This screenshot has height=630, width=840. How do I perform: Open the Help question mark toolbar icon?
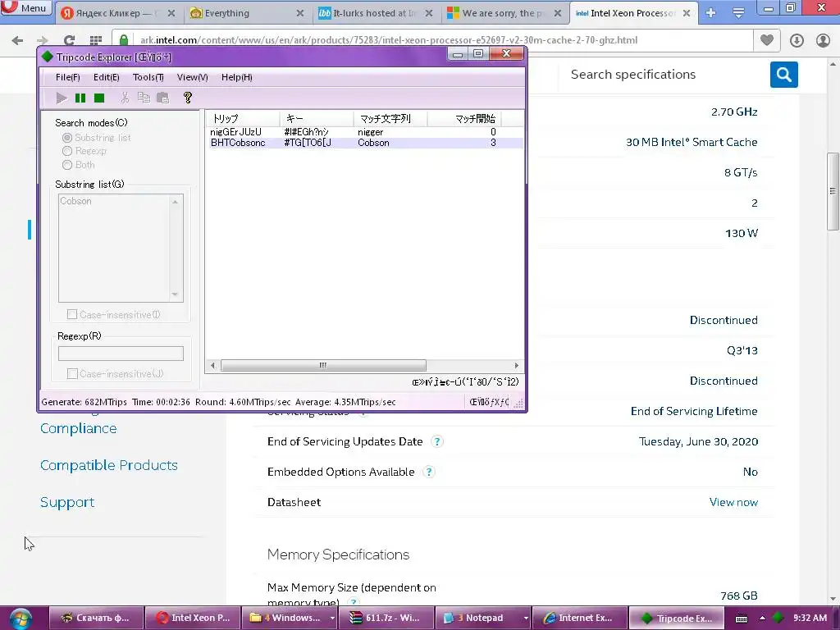point(188,98)
